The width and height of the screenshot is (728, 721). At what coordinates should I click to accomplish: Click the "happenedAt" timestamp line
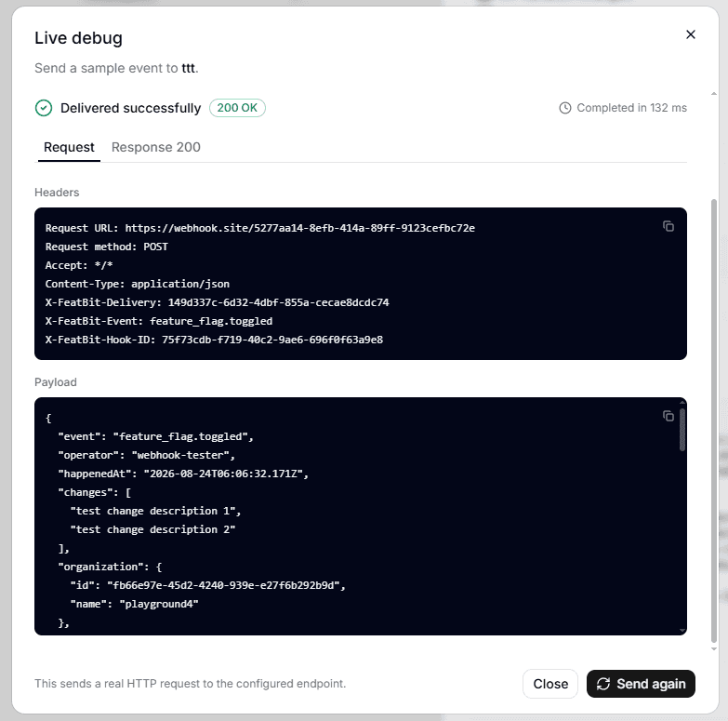pos(183,474)
